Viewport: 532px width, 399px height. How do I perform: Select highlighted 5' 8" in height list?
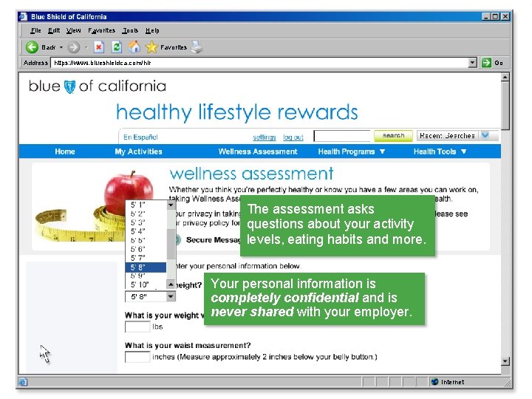tap(146, 267)
